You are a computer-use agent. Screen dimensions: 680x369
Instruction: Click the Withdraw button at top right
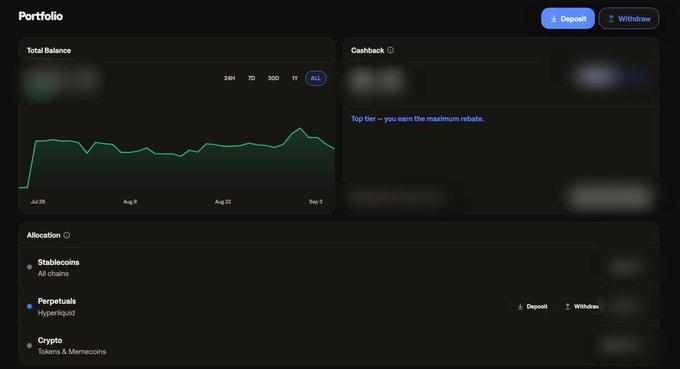tap(629, 19)
